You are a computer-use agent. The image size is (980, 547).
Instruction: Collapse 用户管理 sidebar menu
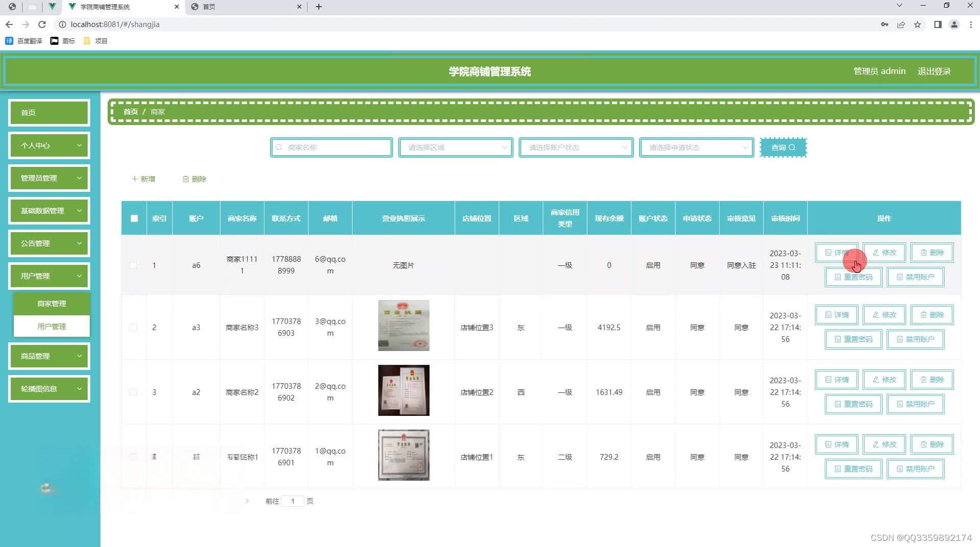[49, 276]
